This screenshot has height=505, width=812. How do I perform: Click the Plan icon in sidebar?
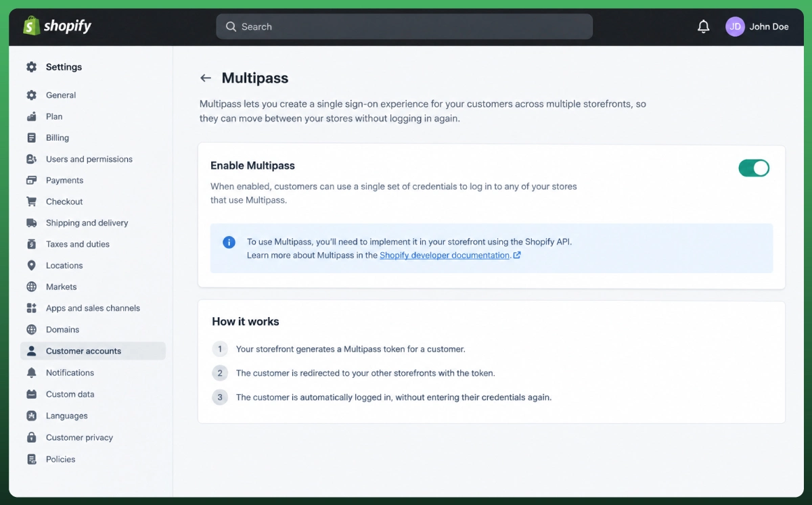click(31, 116)
